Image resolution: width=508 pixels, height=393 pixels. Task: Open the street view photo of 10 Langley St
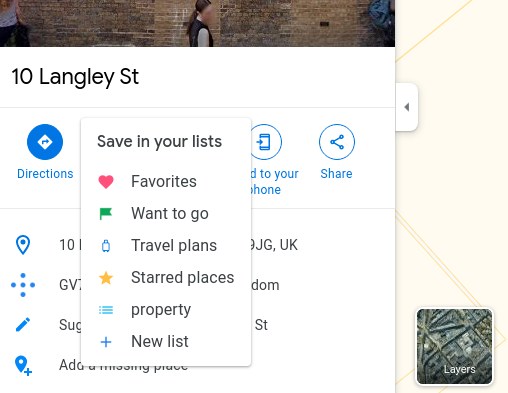[x=197, y=23]
